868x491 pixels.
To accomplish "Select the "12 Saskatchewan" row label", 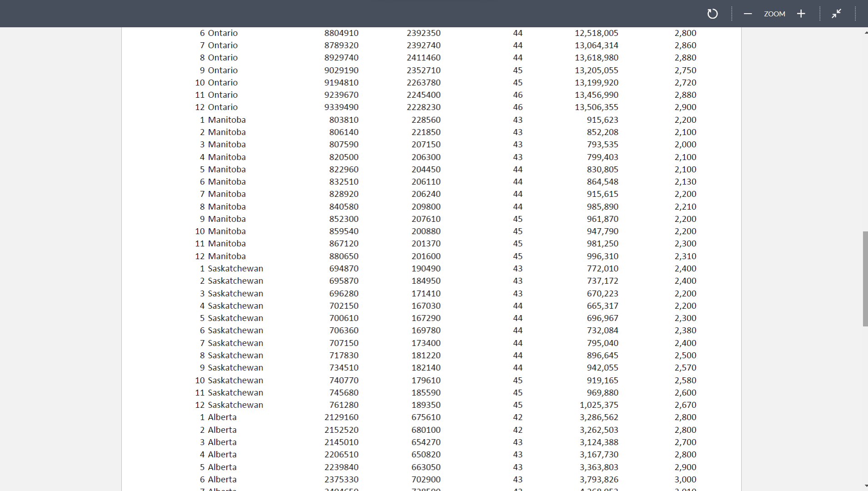I will click(229, 405).
